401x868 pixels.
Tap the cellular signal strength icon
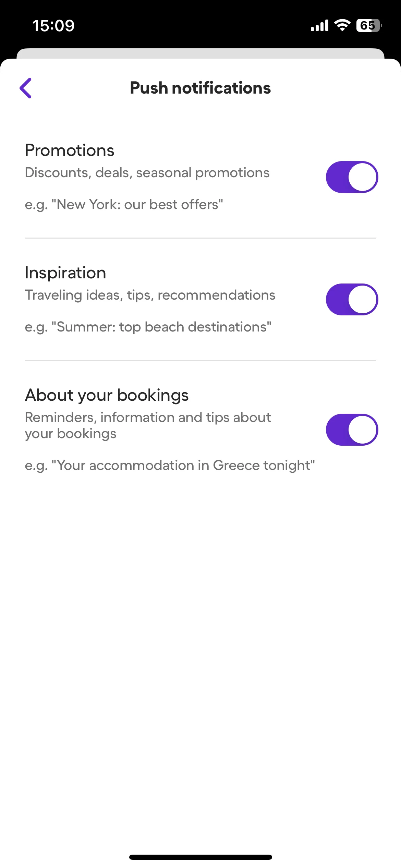(319, 26)
